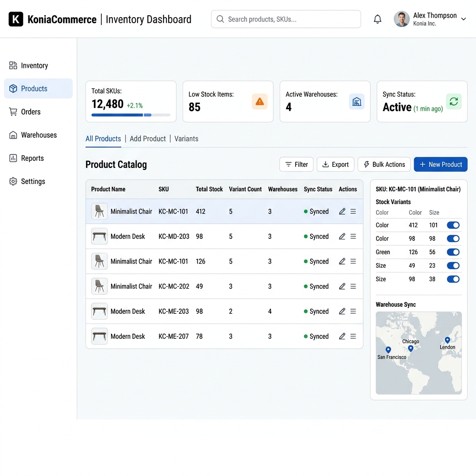Click the Chicago map pin
This screenshot has width=476, height=476.
pyautogui.click(x=410, y=348)
